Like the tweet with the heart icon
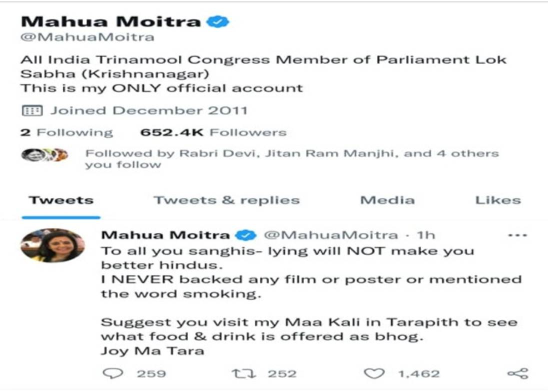Image resolution: width=548 pixels, height=392 pixels. click(374, 373)
